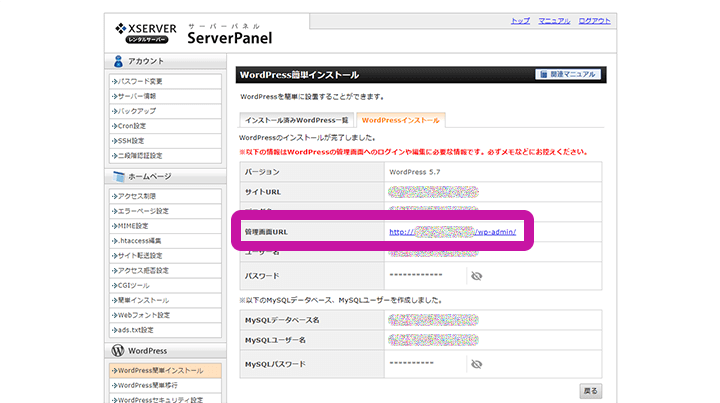The width and height of the screenshot is (720, 403).
Task: Click the account person icon in sidebar
Action: (118, 60)
